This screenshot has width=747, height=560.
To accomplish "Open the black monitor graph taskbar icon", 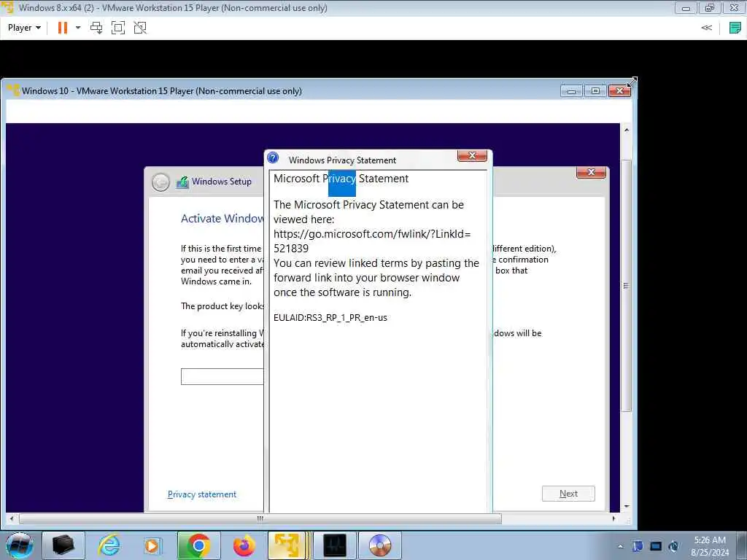I will coord(334,545).
